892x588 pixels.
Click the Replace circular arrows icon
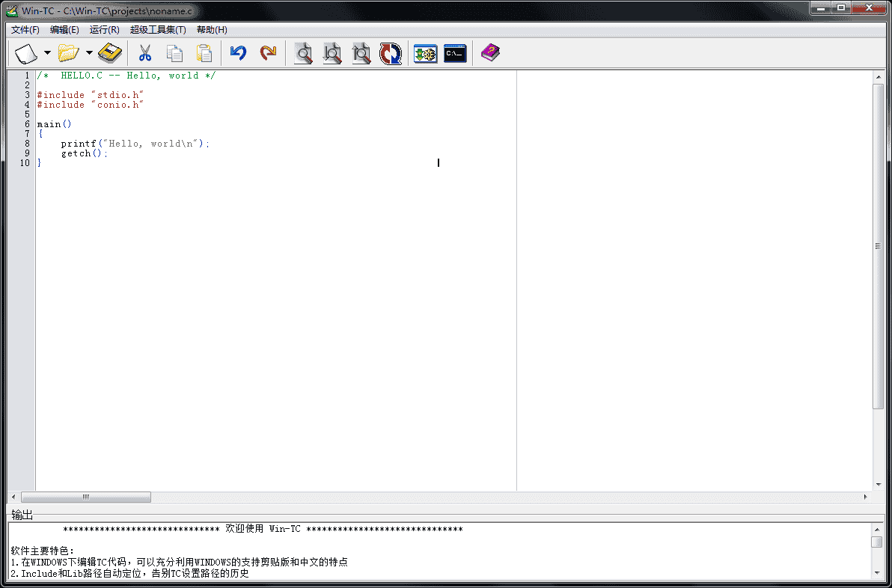click(x=390, y=53)
